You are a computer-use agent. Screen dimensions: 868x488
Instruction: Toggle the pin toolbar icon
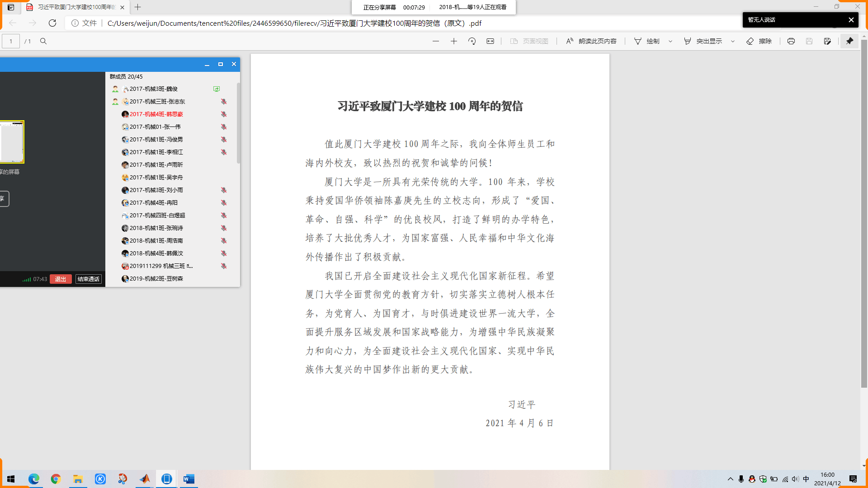[849, 41]
